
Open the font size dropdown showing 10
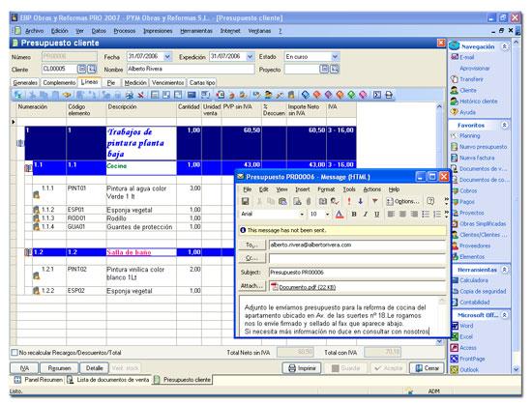tap(327, 215)
